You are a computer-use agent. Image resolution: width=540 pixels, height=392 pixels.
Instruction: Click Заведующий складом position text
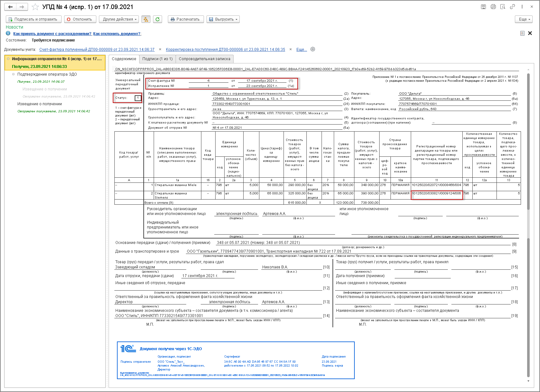pyautogui.click(x=135, y=267)
